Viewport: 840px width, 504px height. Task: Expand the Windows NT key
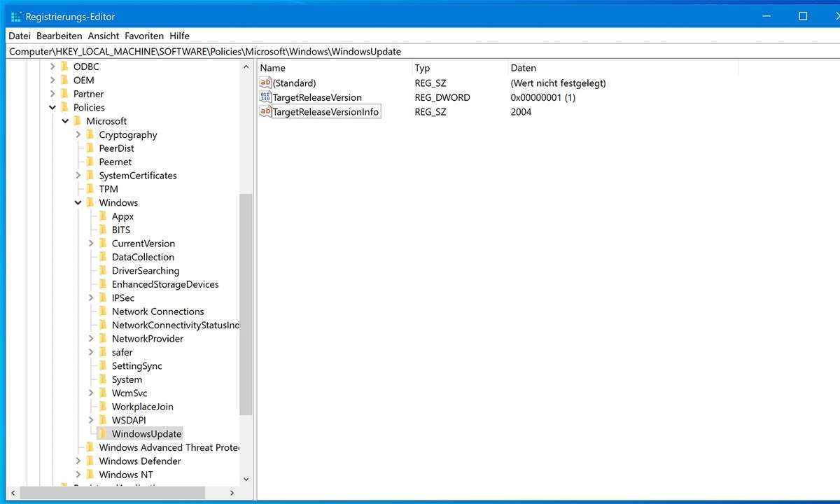coord(78,475)
